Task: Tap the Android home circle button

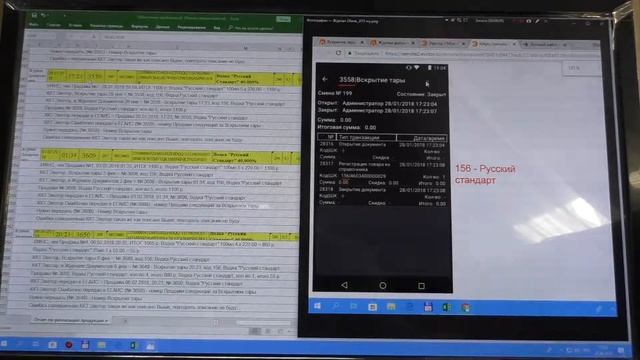Action: tap(383, 286)
